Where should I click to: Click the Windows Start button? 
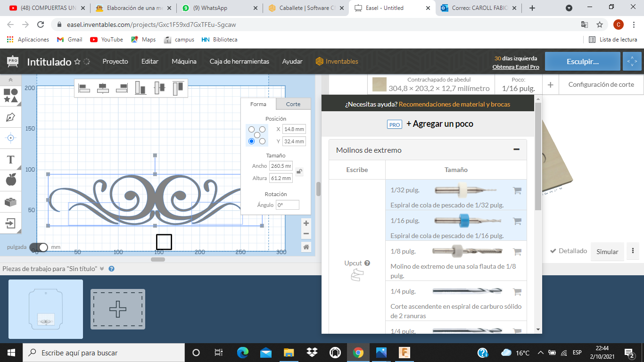pos(11,353)
